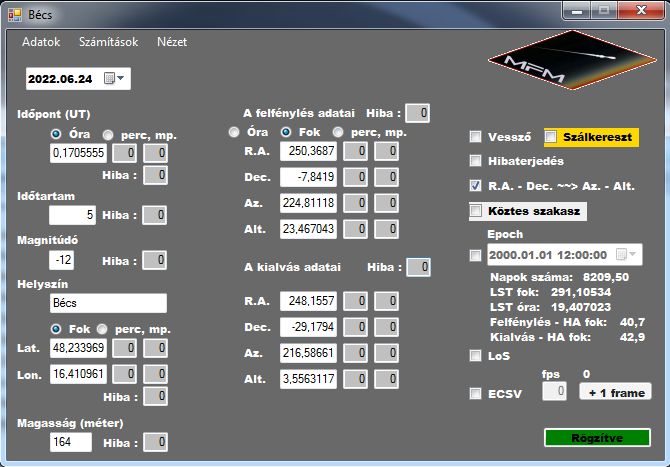Image resolution: width=670 pixels, height=467 pixels.
Task: Select perc, mp. radio under Helyszín
Action: pyautogui.click(x=102, y=329)
